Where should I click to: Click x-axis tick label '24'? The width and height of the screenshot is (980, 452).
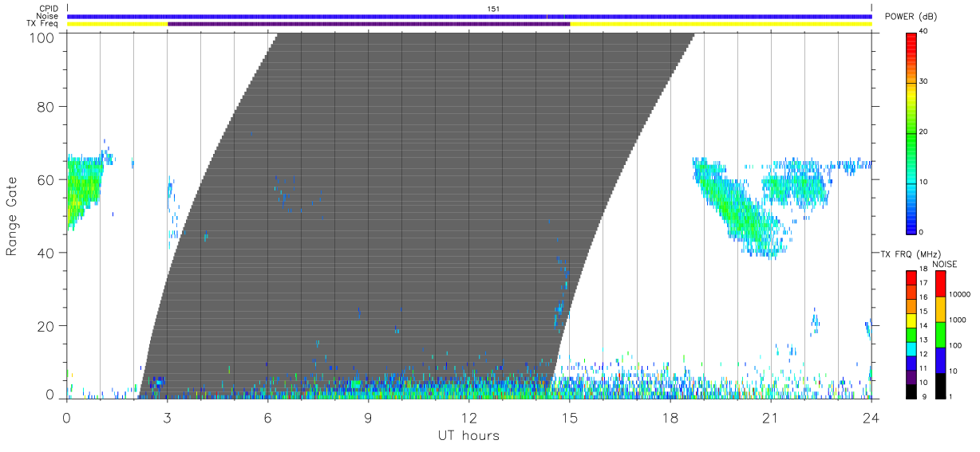point(871,417)
